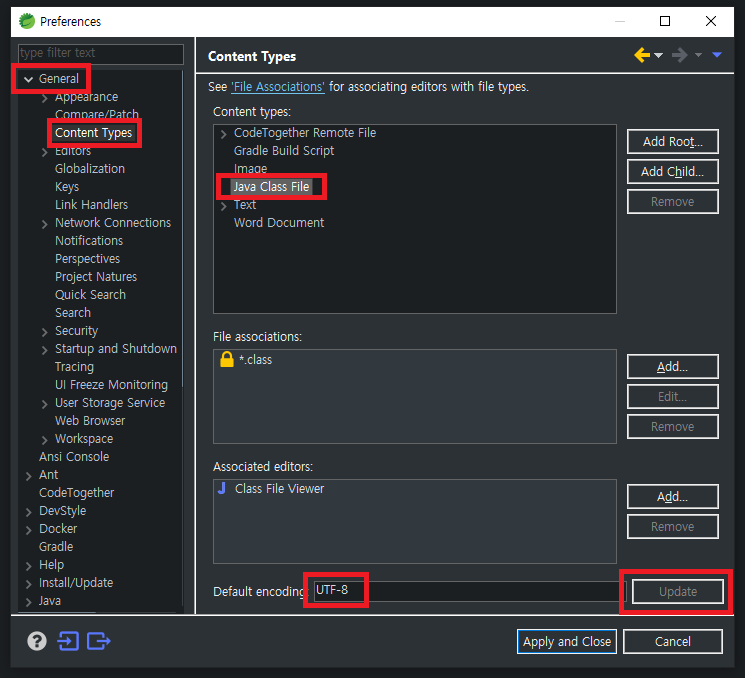Open the Tracing preference page

tap(74, 367)
